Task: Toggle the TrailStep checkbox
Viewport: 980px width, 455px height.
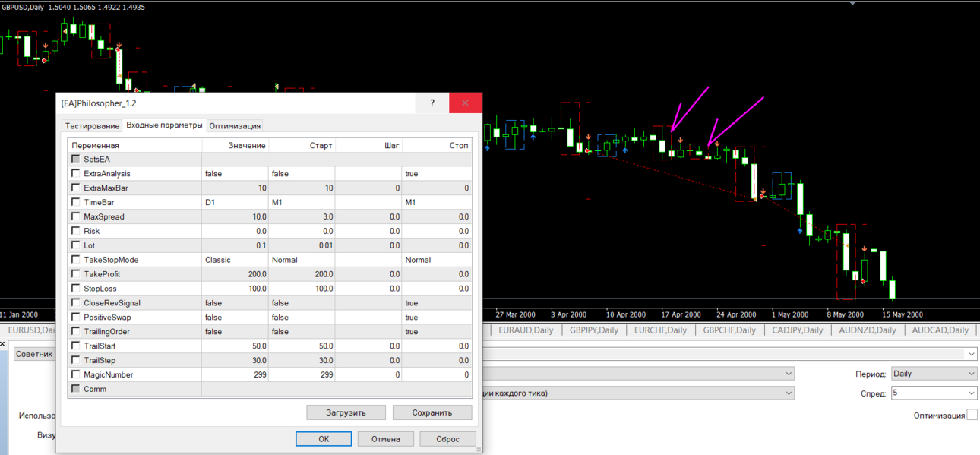Action: coord(75,360)
